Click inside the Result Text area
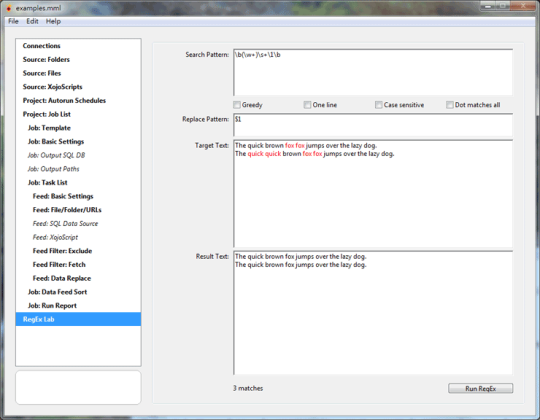540x420 pixels. coord(373,313)
